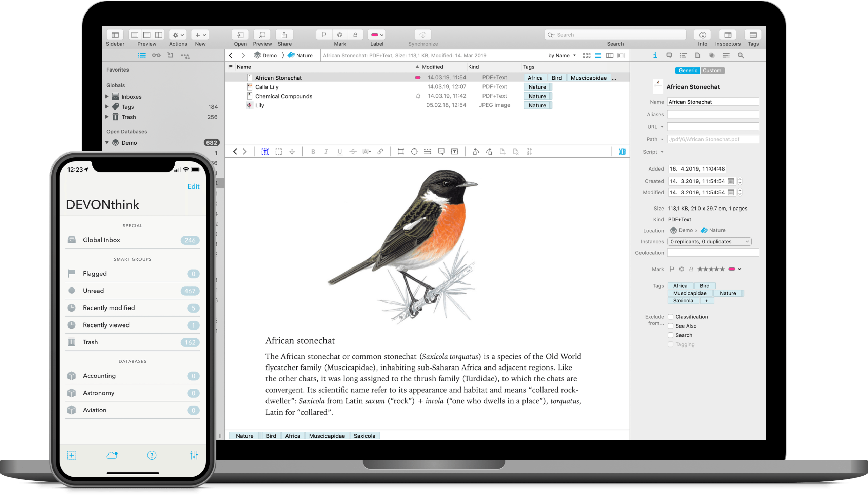Rotate page left icon in PDF toolbar
Image resolution: width=868 pixels, height=496 pixels.
[476, 152]
